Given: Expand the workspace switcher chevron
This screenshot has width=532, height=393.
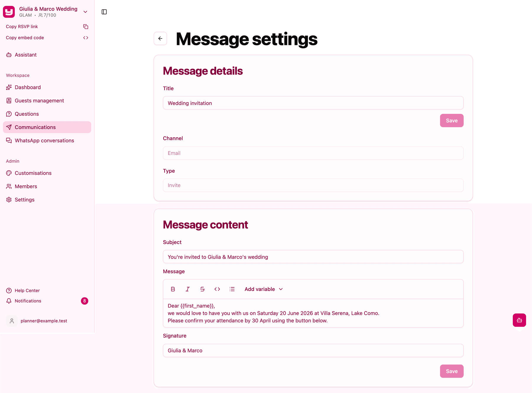Looking at the screenshot, I should (85, 12).
